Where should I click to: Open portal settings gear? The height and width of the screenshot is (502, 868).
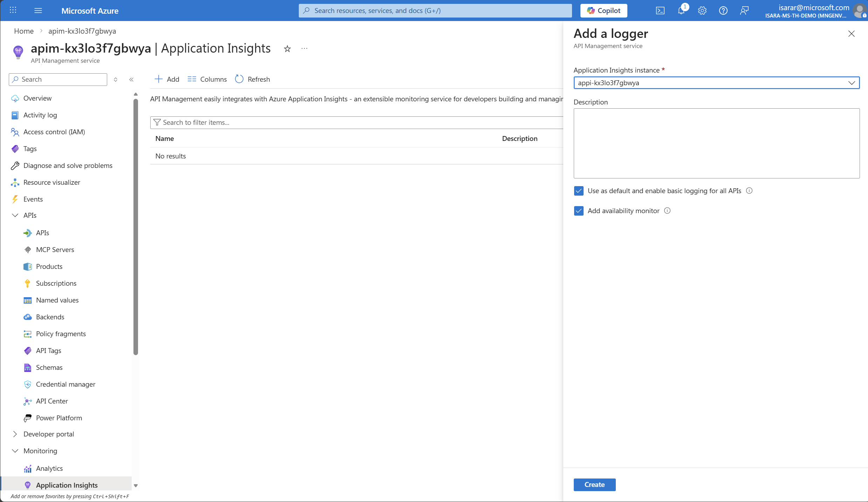point(702,11)
